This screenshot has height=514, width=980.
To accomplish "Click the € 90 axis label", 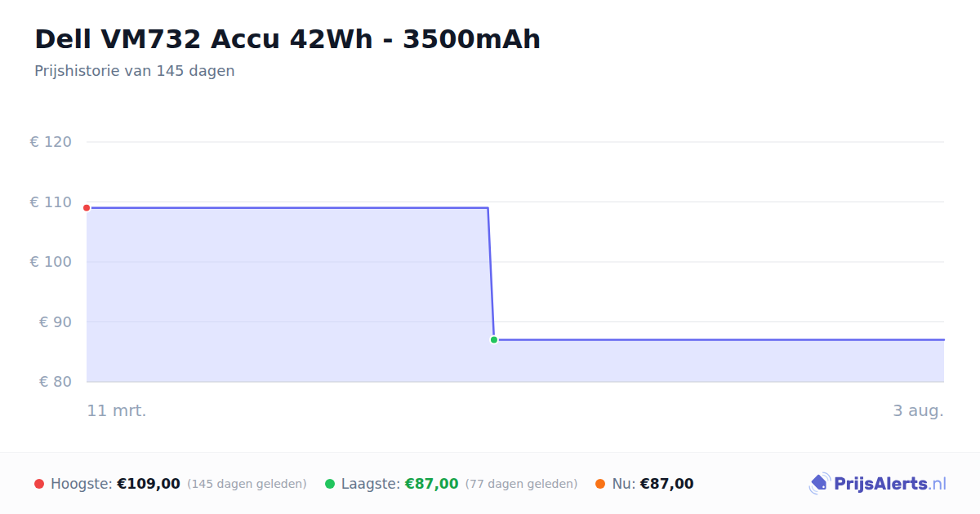I will (56, 322).
